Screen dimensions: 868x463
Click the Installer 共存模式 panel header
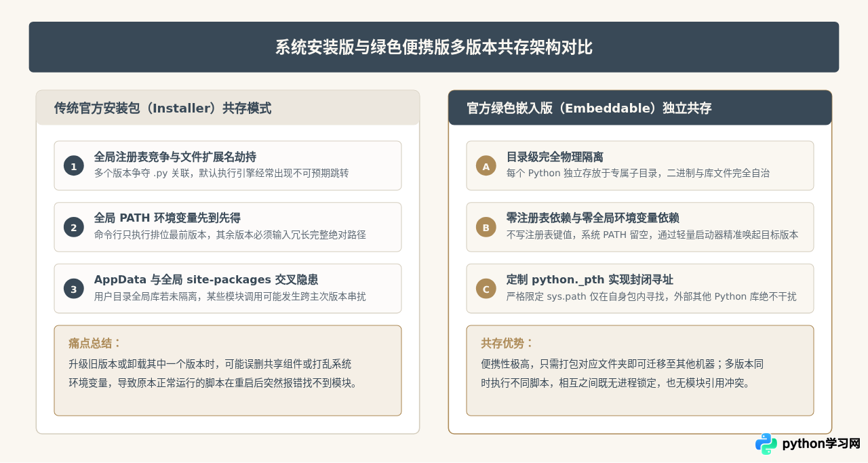tap(228, 108)
